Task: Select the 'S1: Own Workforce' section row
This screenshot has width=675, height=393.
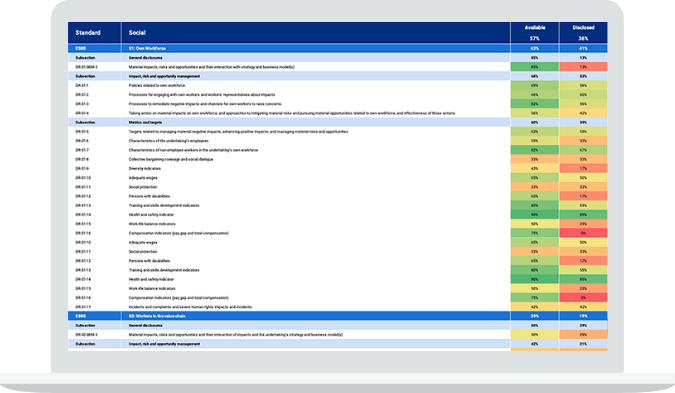Action: tap(338, 48)
